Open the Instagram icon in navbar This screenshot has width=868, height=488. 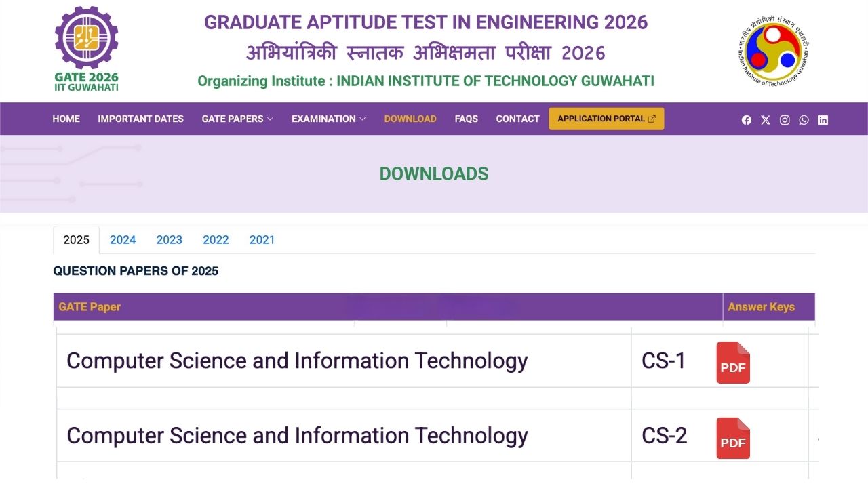pyautogui.click(x=785, y=119)
